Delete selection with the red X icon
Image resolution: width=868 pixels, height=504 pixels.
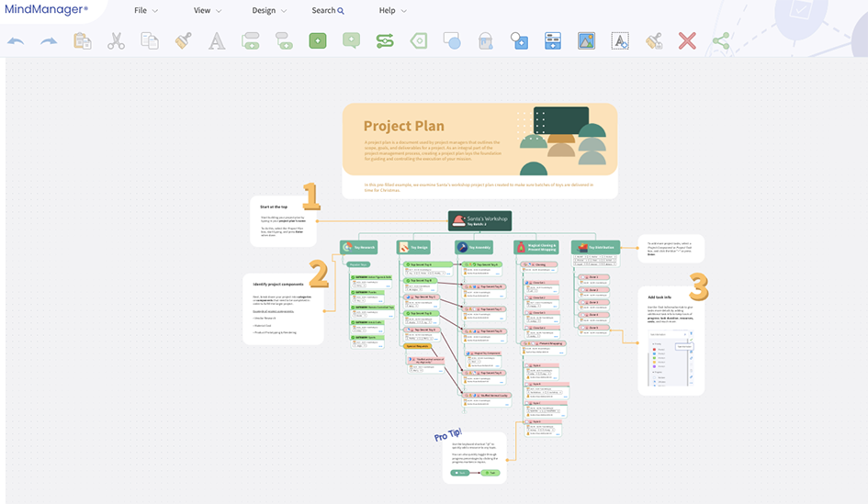click(x=687, y=41)
